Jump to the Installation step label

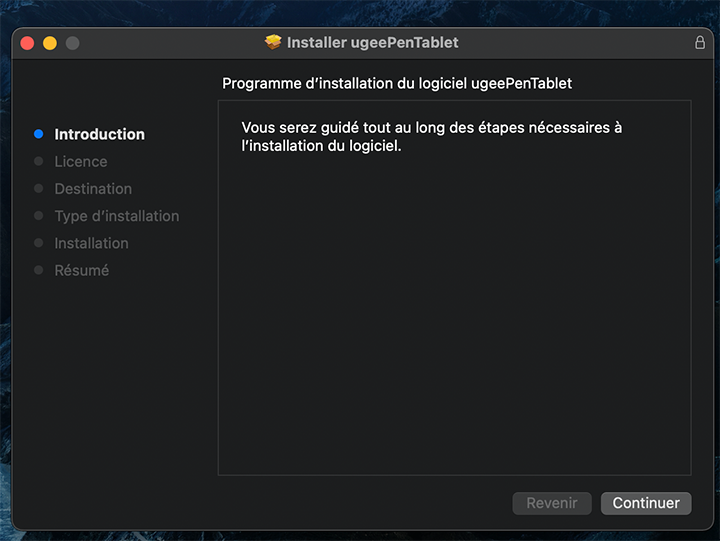91,243
